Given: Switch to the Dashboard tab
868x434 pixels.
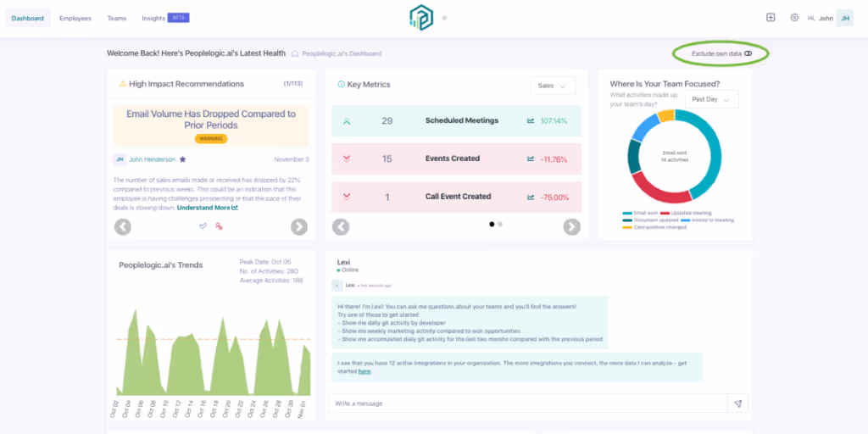Looking at the screenshot, I should pyautogui.click(x=28, y=19).
